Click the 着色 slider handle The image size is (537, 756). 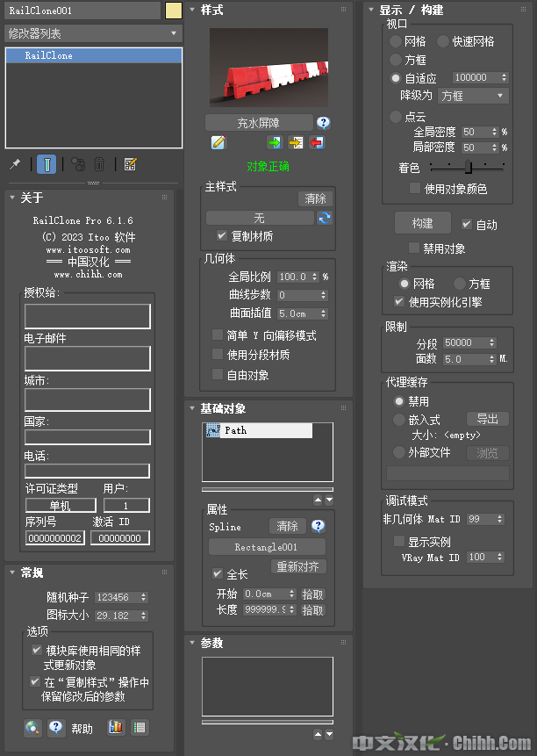[x=468, y=167]
